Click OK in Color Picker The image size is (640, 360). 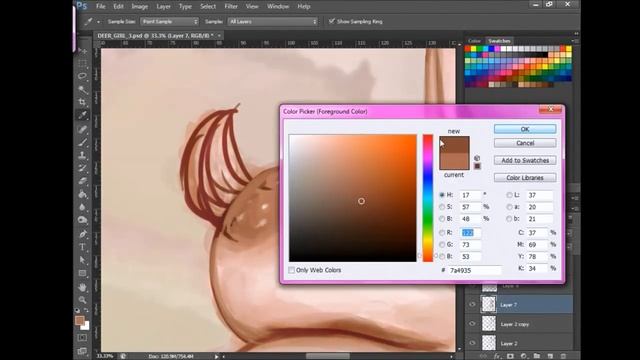pyautogui.click(x=525, y=129)
